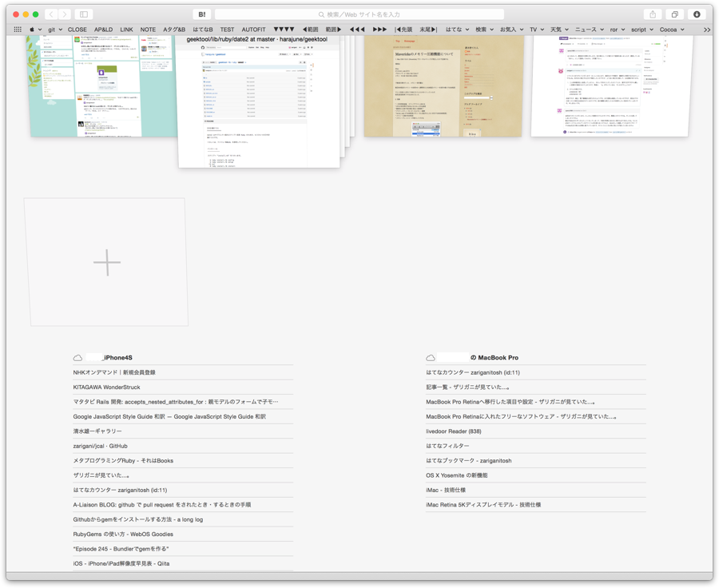Expand the 検索 bookmarks folder
This screenshot has width=719, height=588.
point(484,30)
